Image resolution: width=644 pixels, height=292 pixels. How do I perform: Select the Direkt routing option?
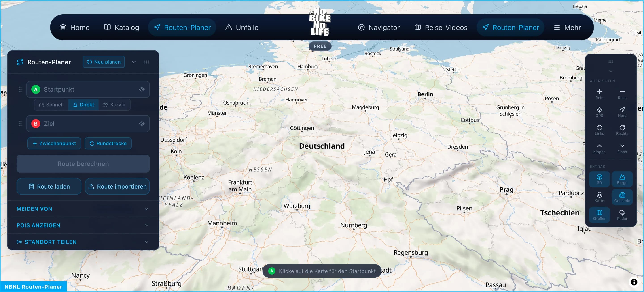pos(83,104)
